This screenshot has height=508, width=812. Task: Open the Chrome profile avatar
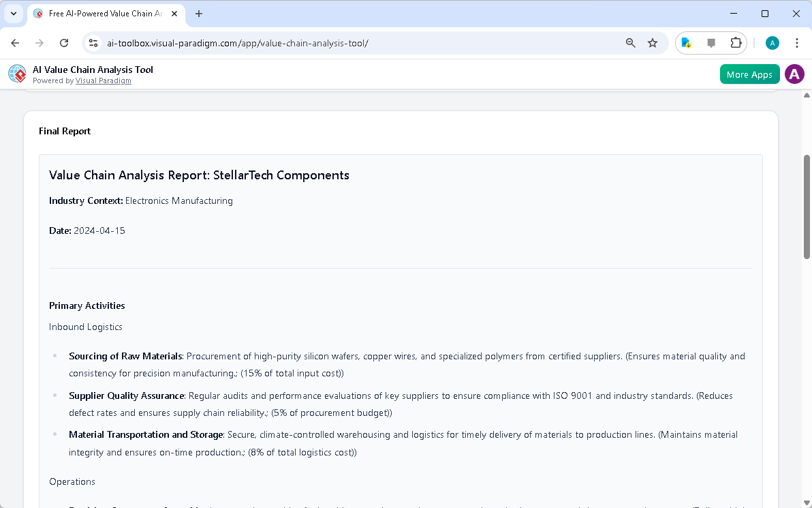pyautogui.click(x=772, y=42)
